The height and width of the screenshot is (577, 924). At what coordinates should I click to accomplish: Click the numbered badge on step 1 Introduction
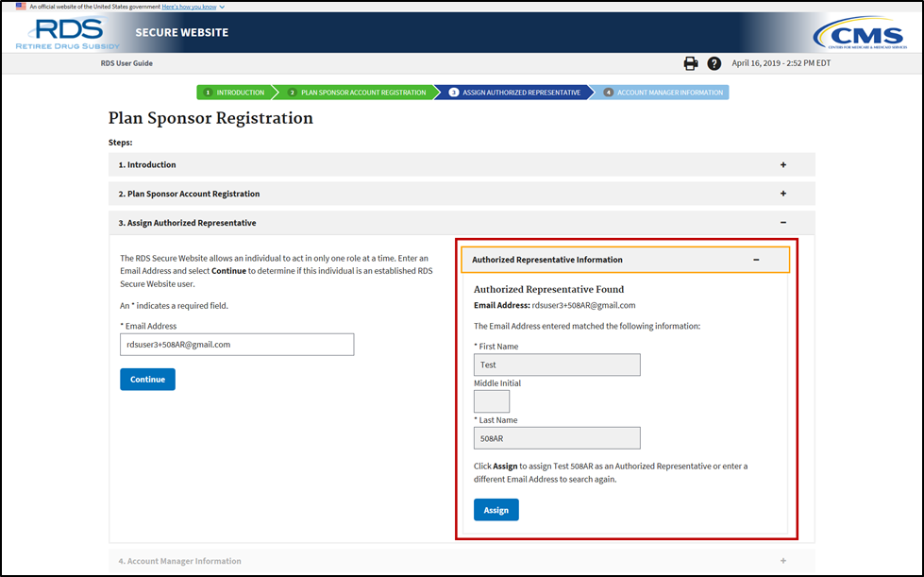[209, 93]
